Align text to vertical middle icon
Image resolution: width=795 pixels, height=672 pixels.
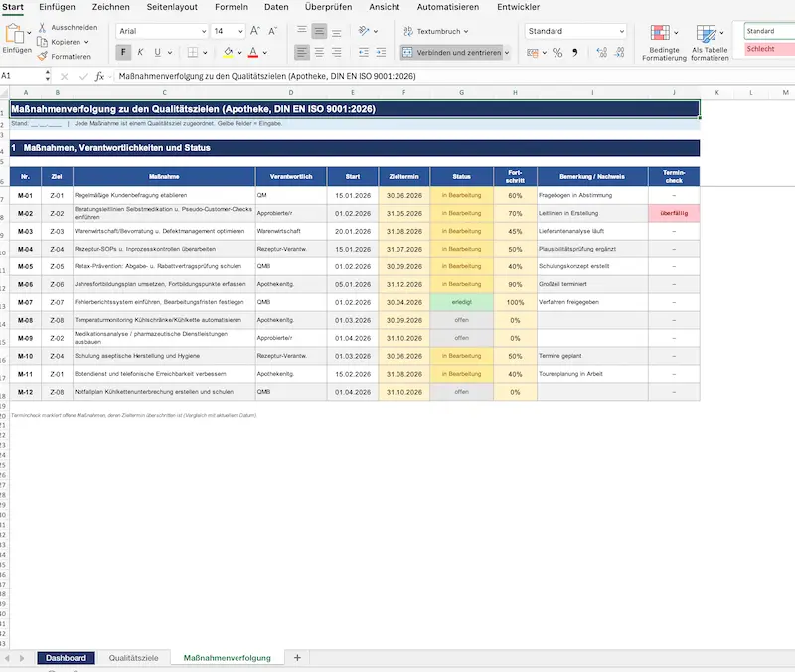tap(319, 31)
